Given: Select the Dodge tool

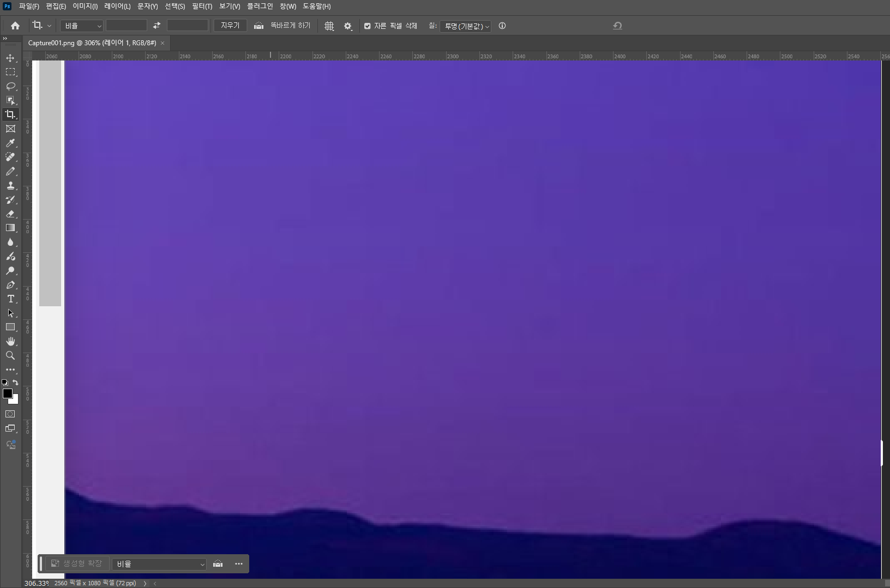Looking at the screenshot, I should click(10, 270).
